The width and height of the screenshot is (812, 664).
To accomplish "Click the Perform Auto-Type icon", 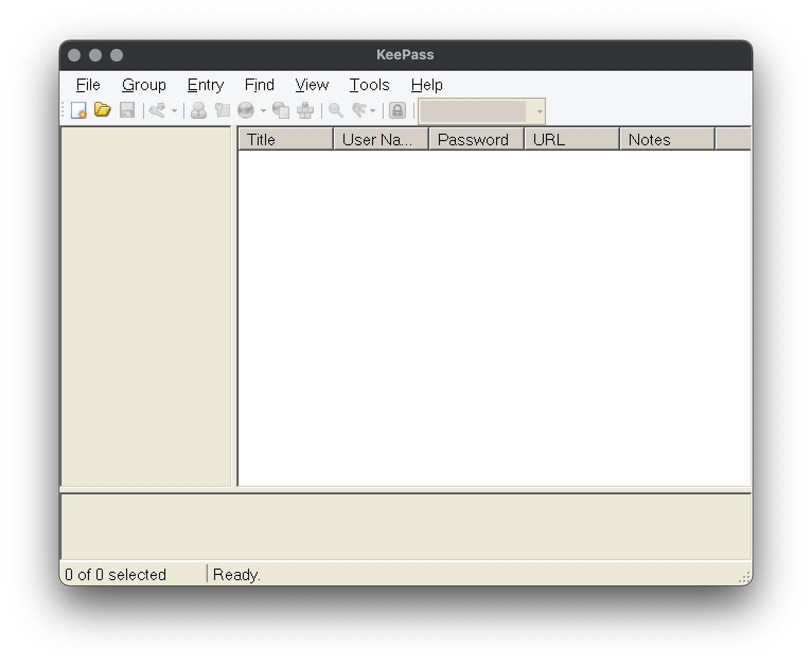I will click(305, 110).
